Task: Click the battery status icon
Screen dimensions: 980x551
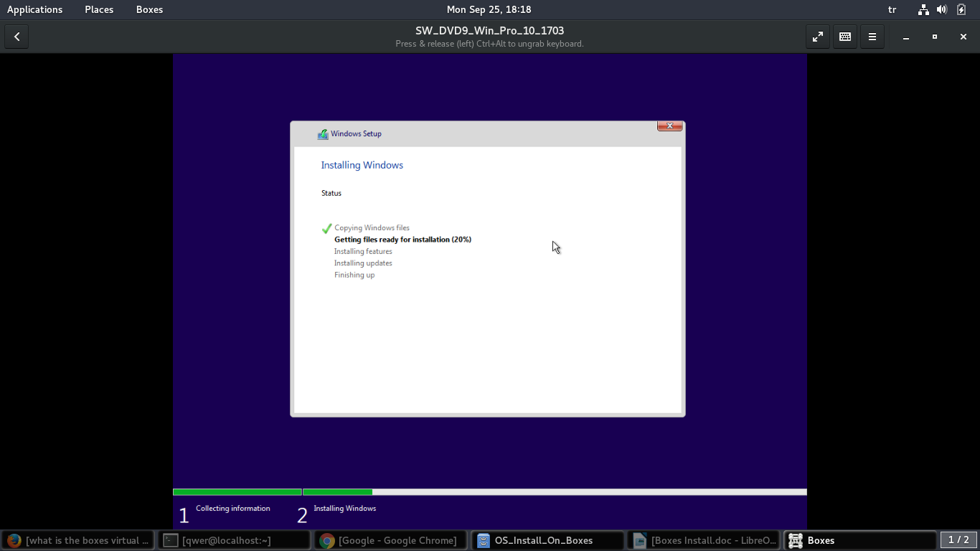Action: [961, 9]
